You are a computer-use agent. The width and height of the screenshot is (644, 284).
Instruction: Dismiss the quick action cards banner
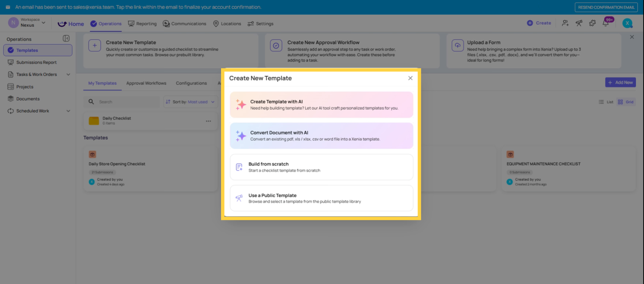pos(632,37)
